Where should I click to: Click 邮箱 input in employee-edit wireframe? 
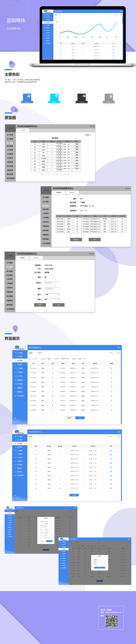(52, 289)
